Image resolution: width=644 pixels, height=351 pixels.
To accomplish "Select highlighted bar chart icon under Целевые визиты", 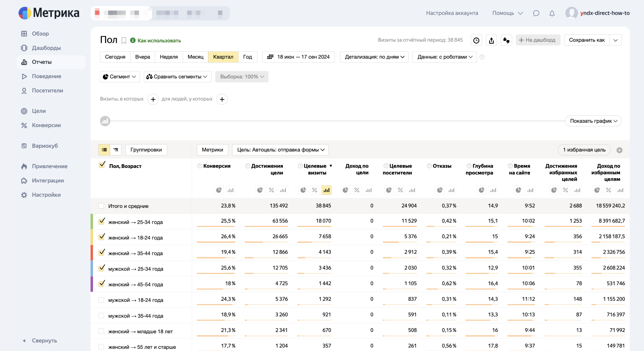I will 326,190.
